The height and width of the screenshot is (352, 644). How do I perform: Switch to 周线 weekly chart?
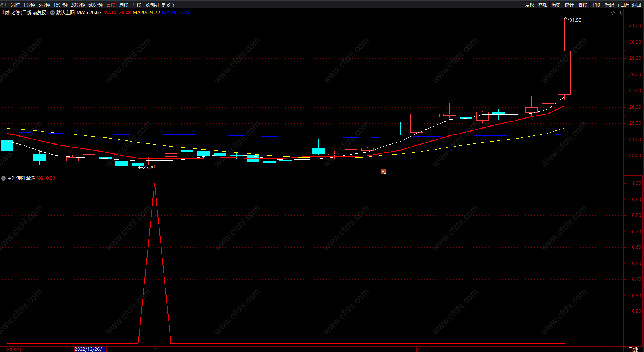click(x=124, y=5)
